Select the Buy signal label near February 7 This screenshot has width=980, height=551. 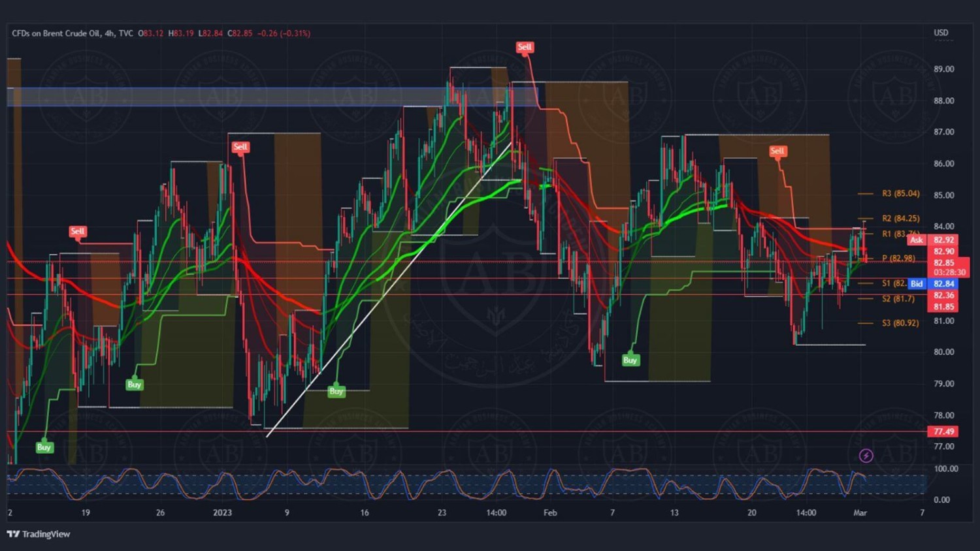630,360
